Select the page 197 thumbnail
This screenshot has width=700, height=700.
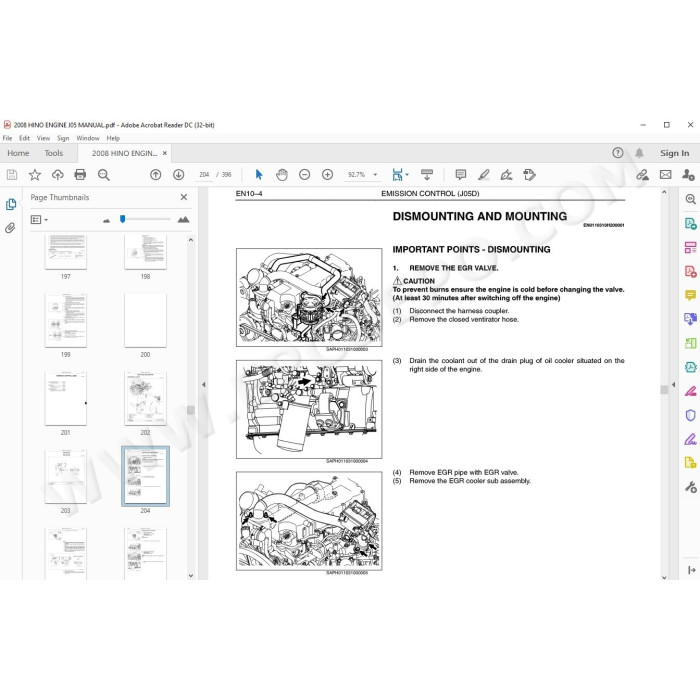click(x=66, y=253)
